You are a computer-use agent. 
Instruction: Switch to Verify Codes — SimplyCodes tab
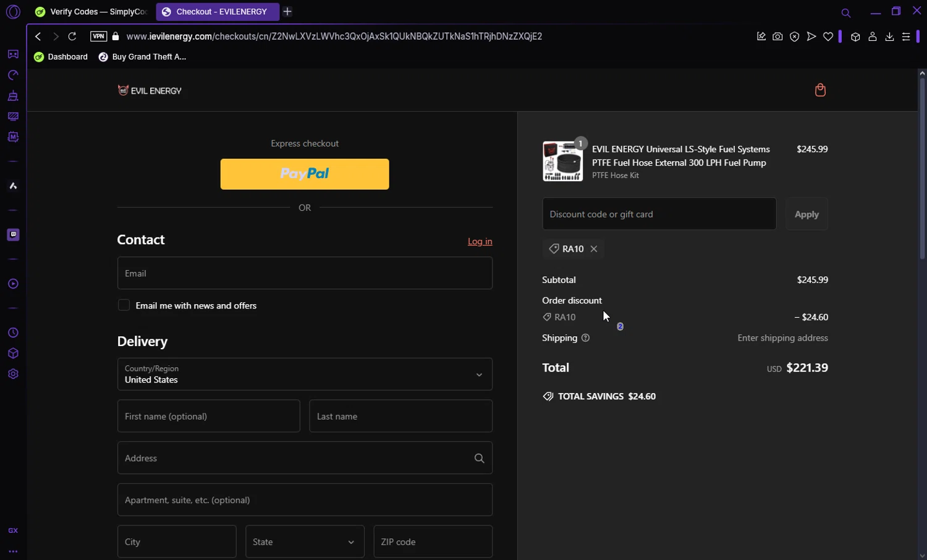pyautogui.click(x=91, y=12)
